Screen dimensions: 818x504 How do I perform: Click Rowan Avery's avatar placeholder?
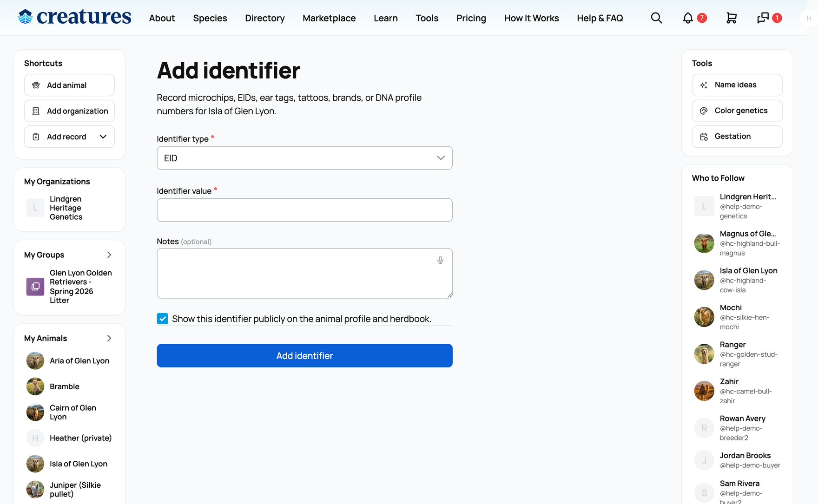(704, 428)
